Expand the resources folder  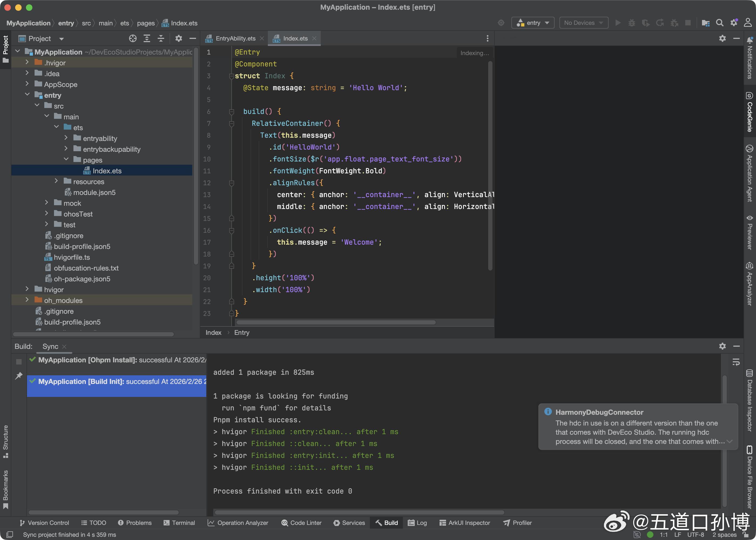[56, 181]
